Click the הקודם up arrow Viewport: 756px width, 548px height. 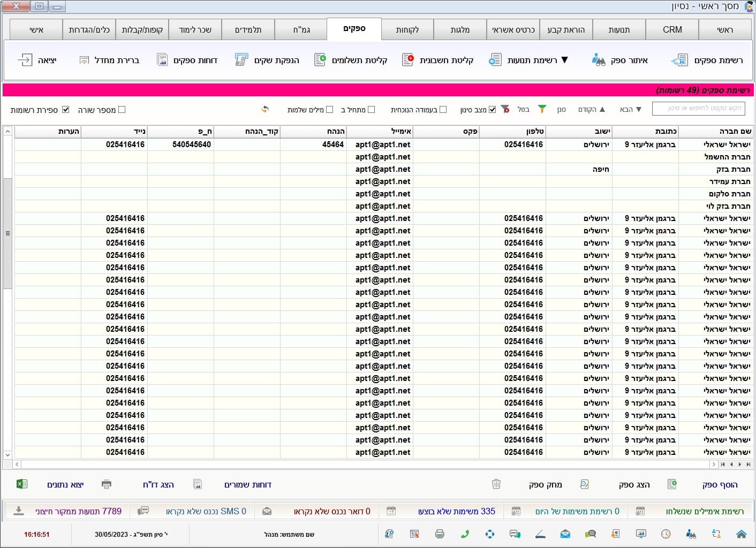602,110
